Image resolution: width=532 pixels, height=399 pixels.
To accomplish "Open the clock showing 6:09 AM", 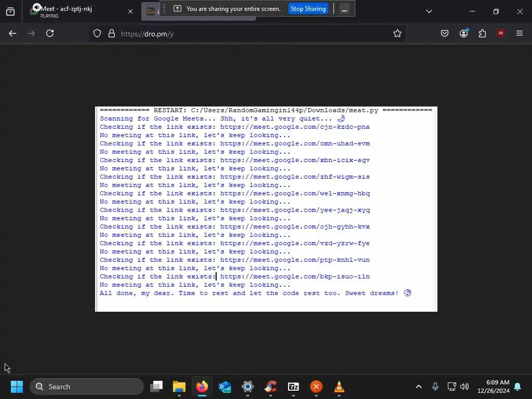I will coord(494,387).
